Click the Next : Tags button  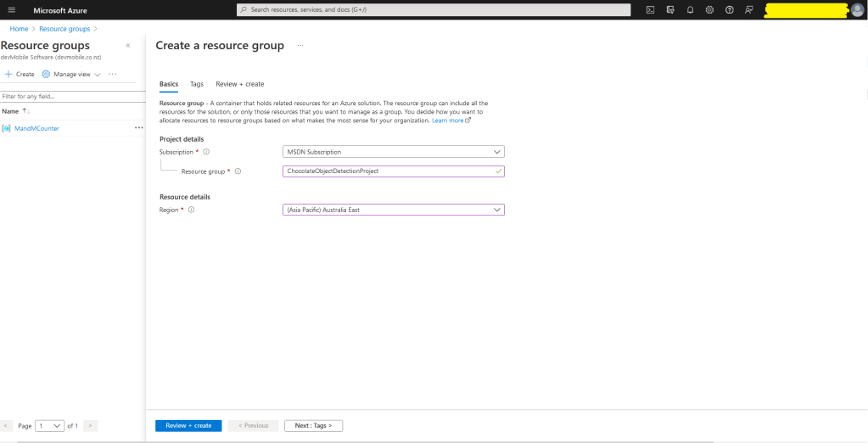coord(313,425)
